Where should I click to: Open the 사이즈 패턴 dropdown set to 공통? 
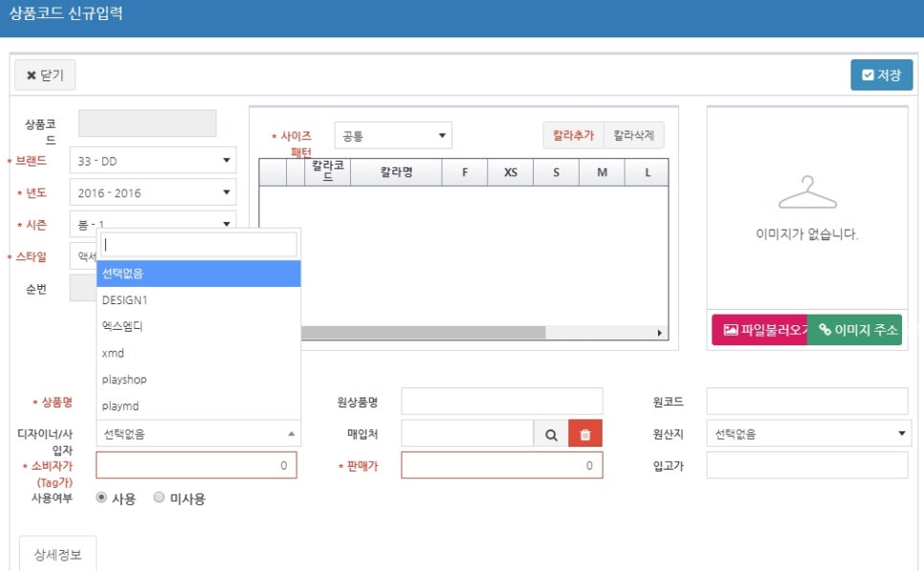[392, 136]
